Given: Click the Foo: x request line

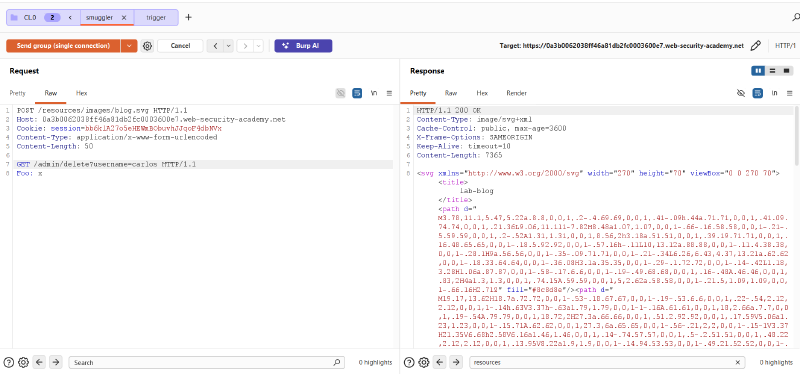Looking at the screenshot, I should [29, 173].
